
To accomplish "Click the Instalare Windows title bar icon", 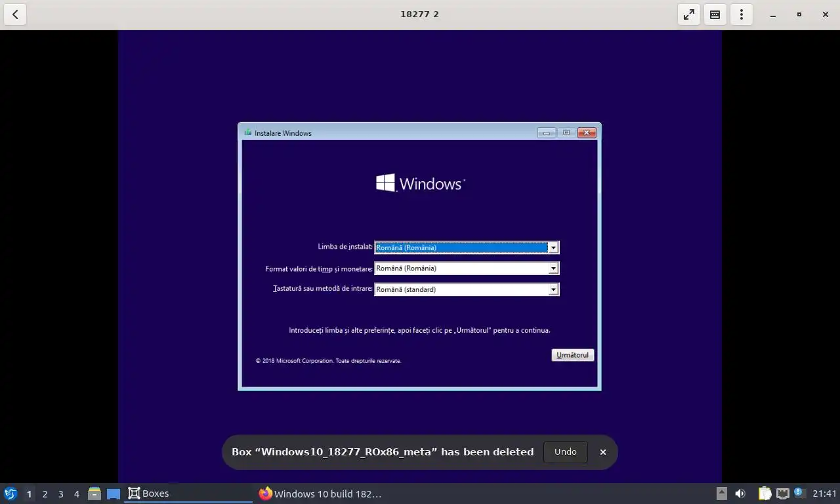I will [x=248, y=133].
